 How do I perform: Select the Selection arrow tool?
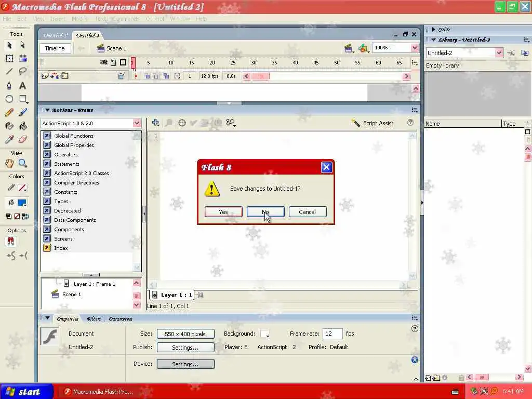tap(9, 45)
